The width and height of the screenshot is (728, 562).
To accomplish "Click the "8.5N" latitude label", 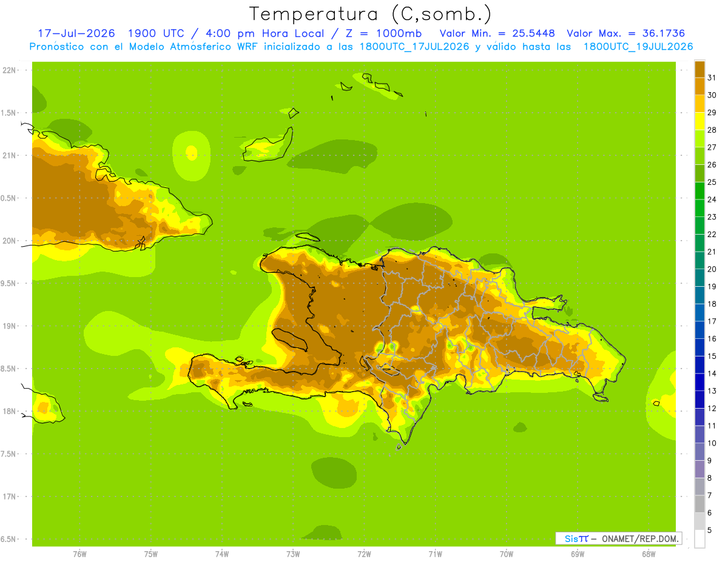I will pyautogui.click(x=9, y=369).
